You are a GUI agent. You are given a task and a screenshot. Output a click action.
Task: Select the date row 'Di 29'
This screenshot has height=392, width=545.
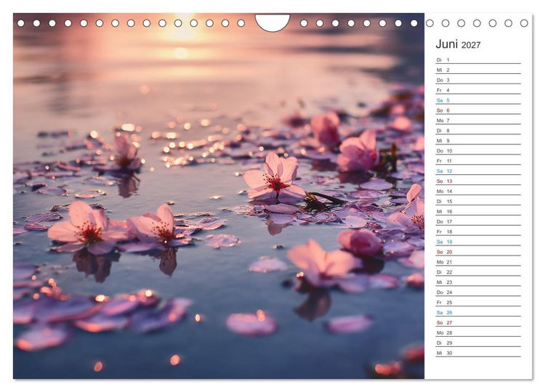click(478, 343)
